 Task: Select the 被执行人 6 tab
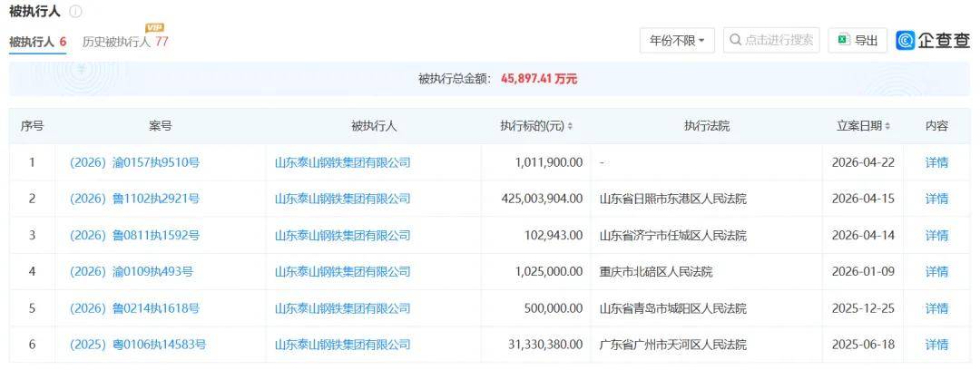pyautogui.click(x=37, y=42)
